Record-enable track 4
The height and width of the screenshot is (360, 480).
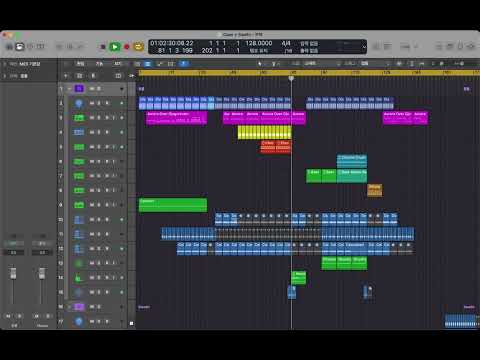pyautogui.click(x=107, y=132)
